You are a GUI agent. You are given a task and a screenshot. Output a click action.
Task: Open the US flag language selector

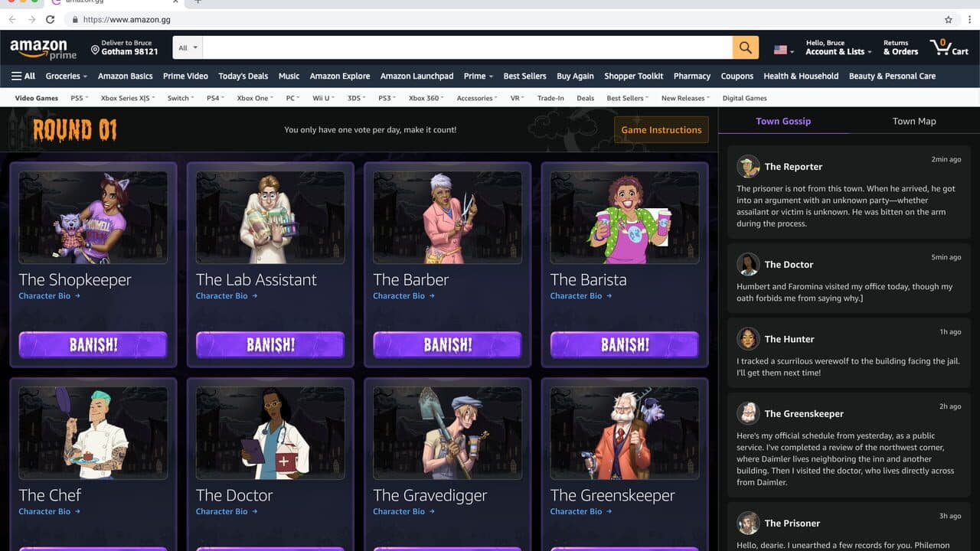click(x=783, y=50)
